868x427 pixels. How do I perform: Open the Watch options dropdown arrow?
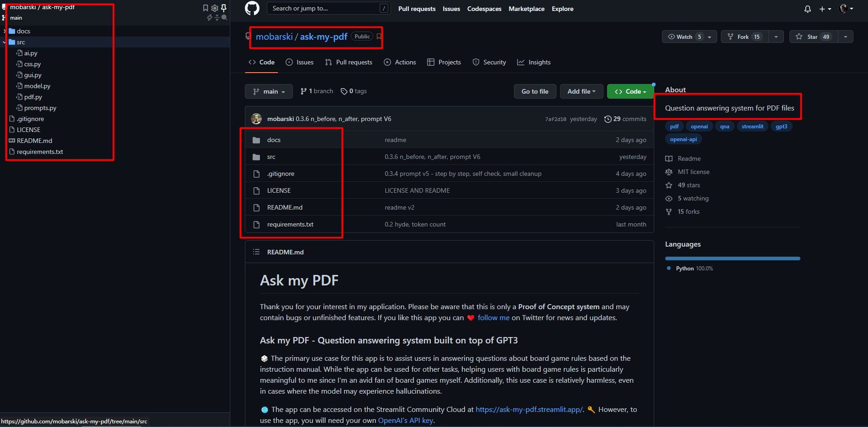(x=710, y=37)
